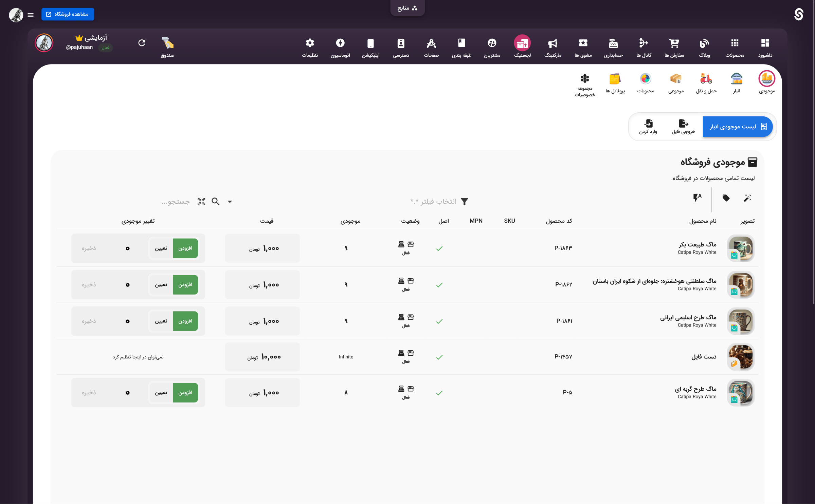
Task: Click ذخیره save for ماگ طبیعت بکر
Action: coord(89,248)
